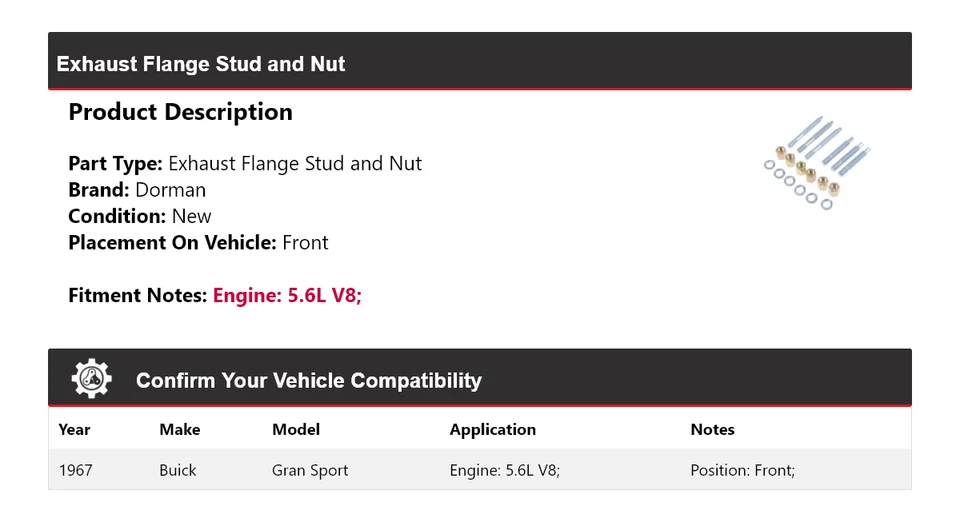Click the Brand: Dorman line
This screenshot has height=522, width=960.
pyautogui.click(x=137, y=190)
